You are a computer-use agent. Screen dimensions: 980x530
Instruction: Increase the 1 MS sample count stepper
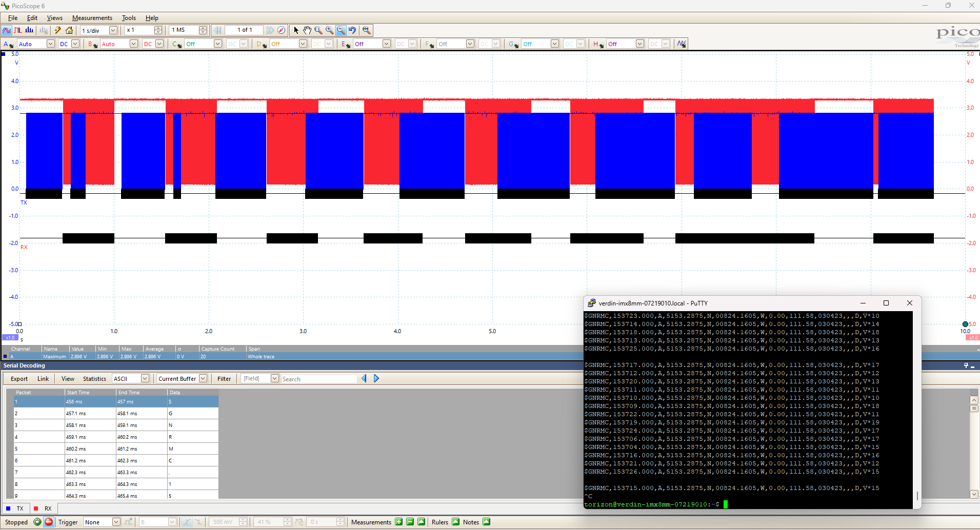(x=203, y=28)
